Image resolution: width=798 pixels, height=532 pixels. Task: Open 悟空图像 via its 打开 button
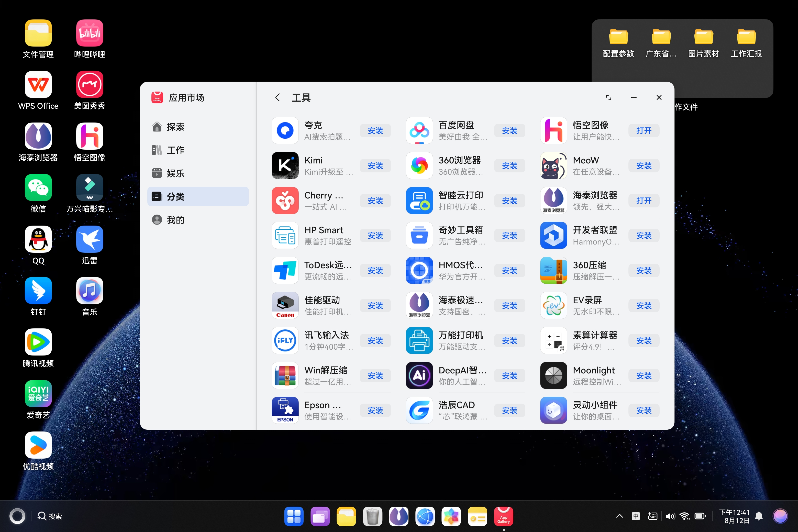pyautogui.click(x=644, y=131)
